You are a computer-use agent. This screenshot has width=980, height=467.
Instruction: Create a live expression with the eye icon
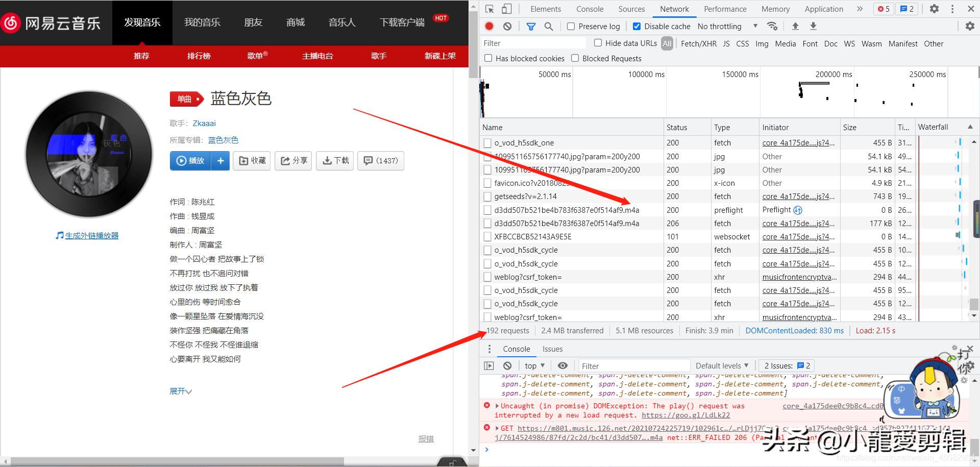coord(563,365)
